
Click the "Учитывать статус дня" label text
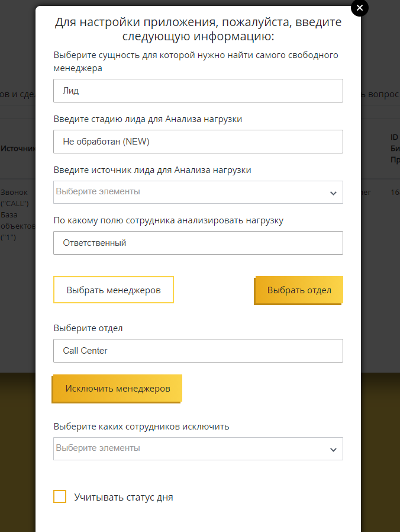(x=123, y=497)
